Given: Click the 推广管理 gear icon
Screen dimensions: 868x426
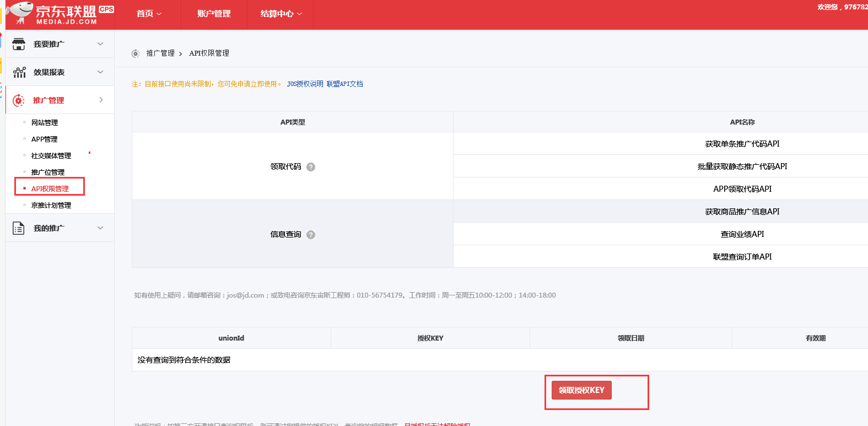Looking at the screenshot, I should pyautogui.click(x=19, y=100).
